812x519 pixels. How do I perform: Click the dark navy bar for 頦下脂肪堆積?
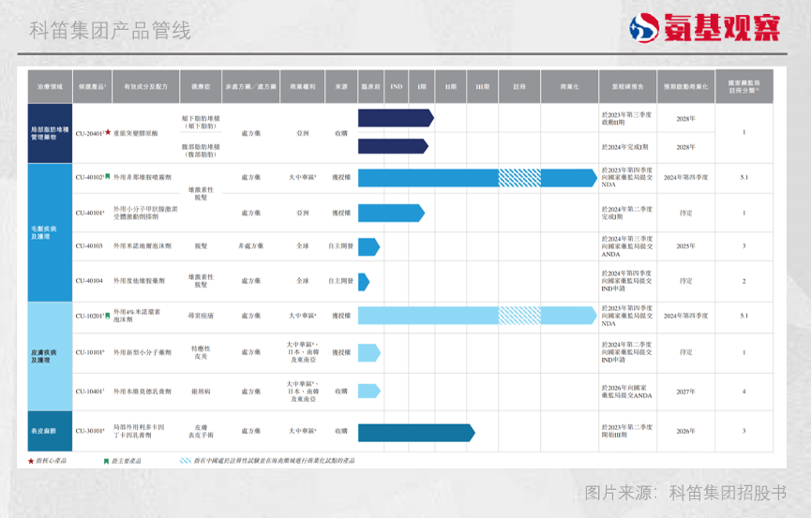(397, 118)
